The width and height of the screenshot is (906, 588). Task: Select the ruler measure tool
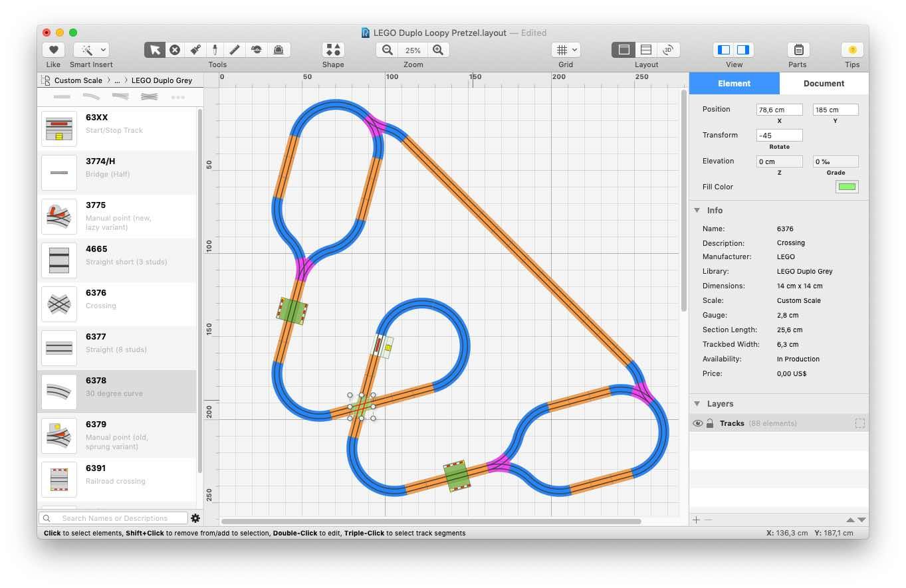[x=235, y=50]
